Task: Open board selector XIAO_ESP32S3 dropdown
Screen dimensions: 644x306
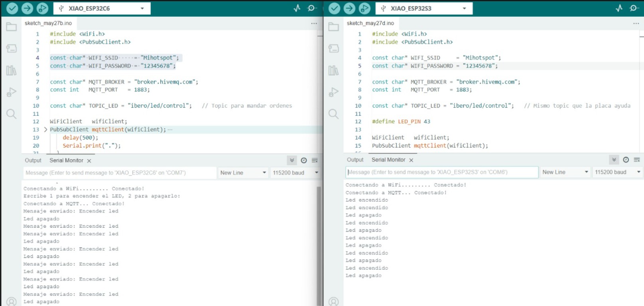Action: [424, 8]
